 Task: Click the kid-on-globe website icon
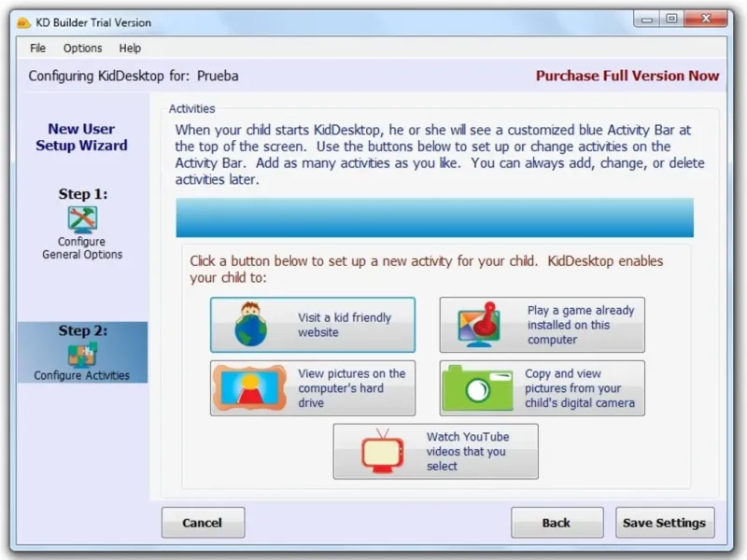tap(250, 324)
